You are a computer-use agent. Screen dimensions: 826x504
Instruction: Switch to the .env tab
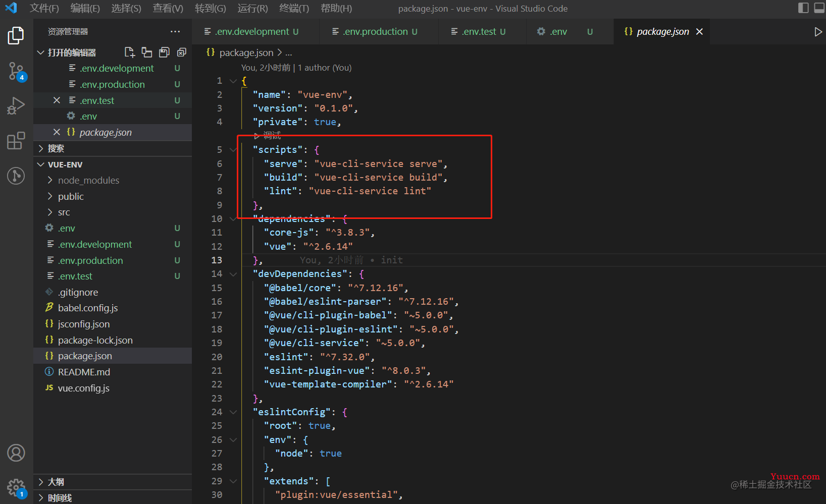point(570,32)
